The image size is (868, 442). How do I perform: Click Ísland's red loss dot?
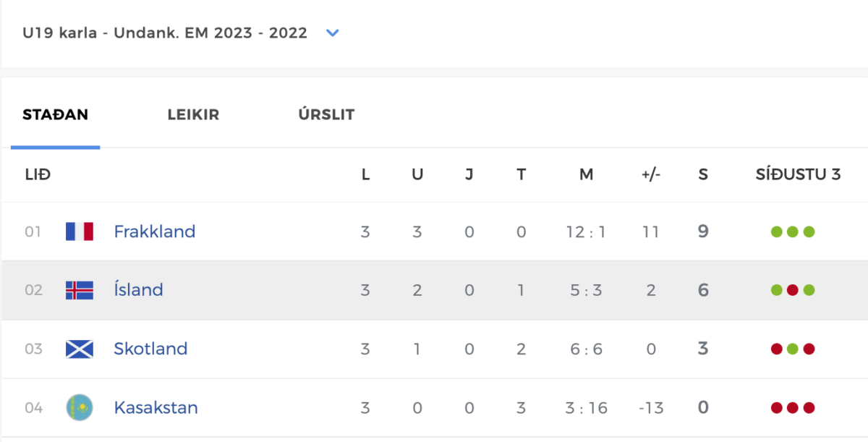coord(793,291)
